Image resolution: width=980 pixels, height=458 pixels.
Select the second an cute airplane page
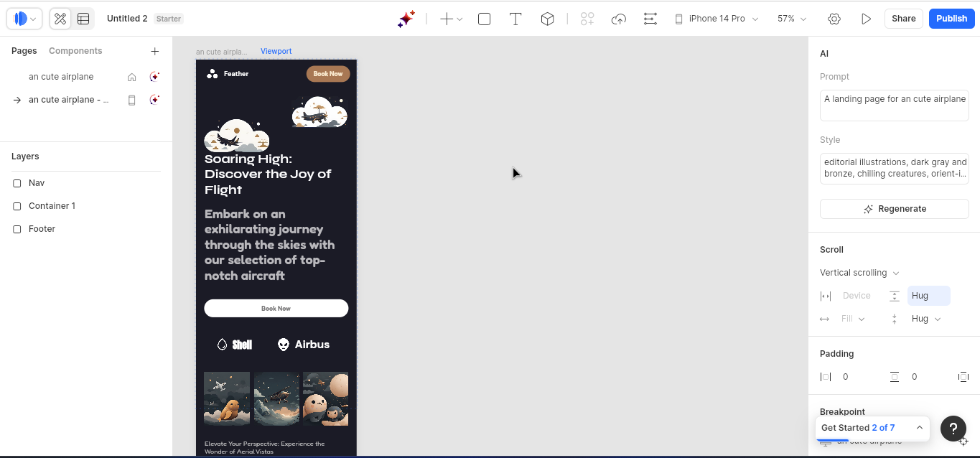(69, 100)
